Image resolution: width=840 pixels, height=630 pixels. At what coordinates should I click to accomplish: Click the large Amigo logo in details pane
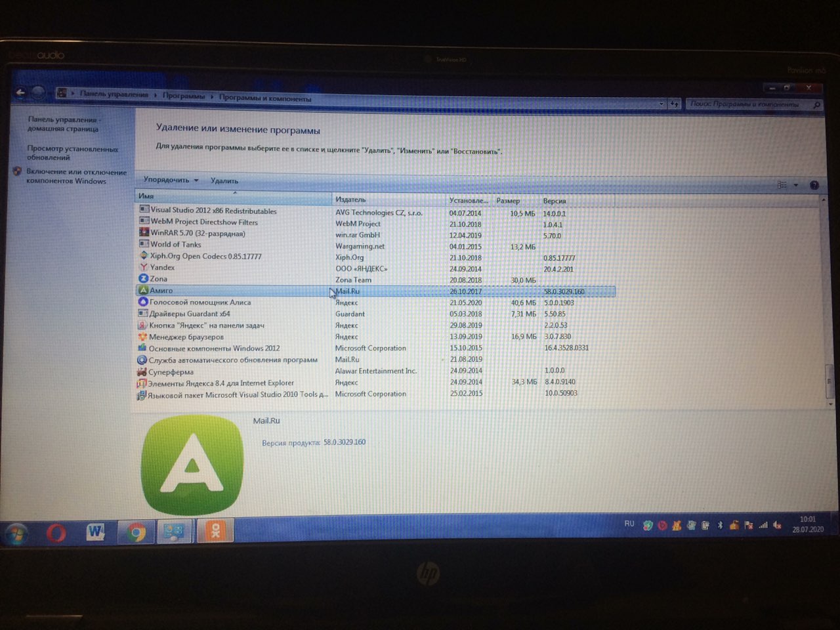coord(192,465)
